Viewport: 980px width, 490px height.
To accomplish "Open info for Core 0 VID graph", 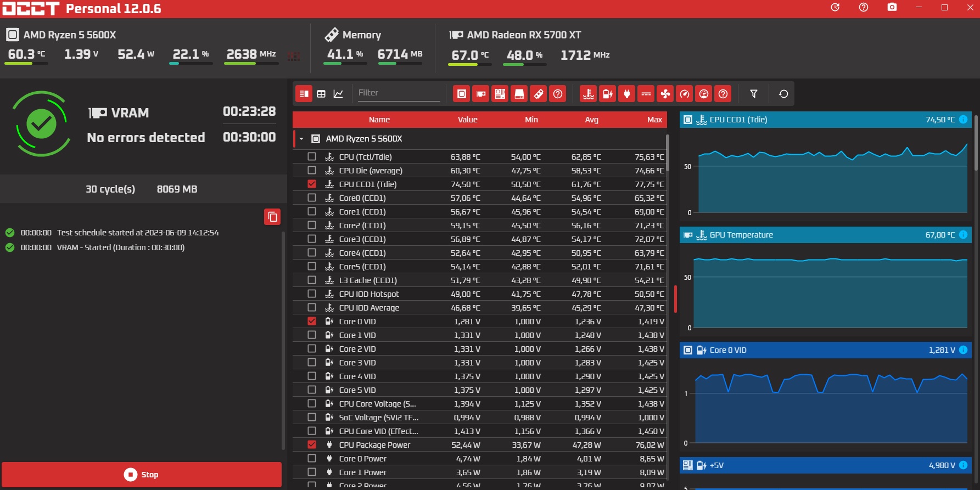I will tap(963, 350).
